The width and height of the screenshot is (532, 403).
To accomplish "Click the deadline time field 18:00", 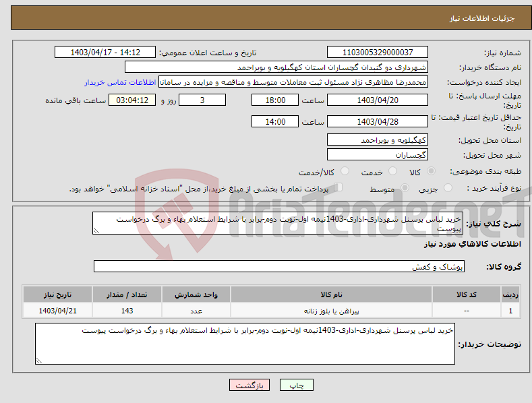I will pyautogui.click(x=275, y=100).
